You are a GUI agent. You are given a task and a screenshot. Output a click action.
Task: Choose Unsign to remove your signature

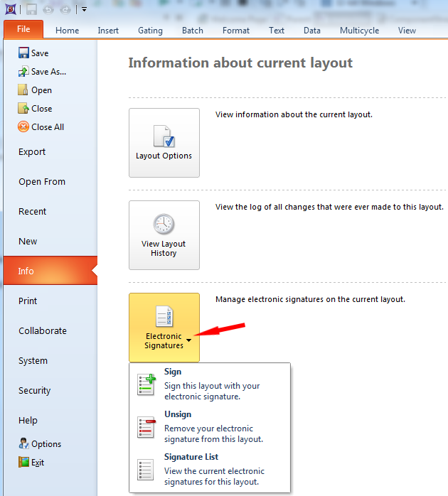pos(178,414)
